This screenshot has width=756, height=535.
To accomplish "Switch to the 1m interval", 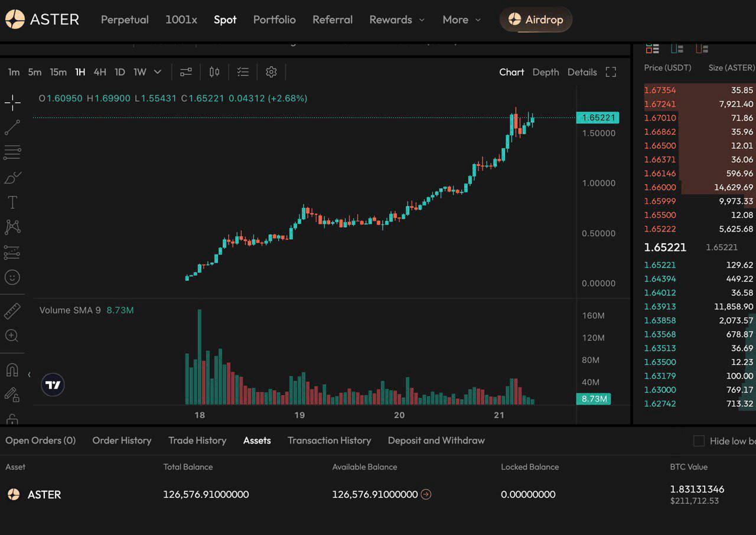I will click(x=14, y=72).
